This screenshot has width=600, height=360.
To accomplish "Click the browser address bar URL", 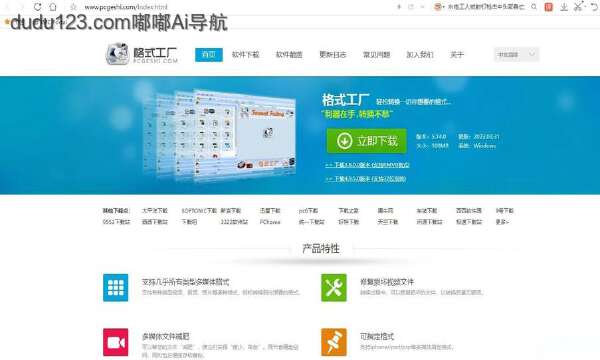I will [x=126, y=7].
